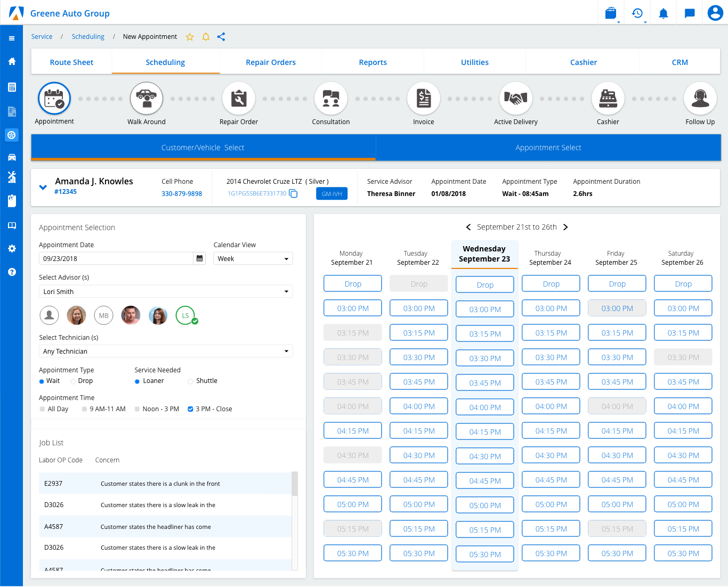This screenshot has width=728, height=587.
Task: Copy the VIN using the copy icon
Action: (x=293, y=193)
